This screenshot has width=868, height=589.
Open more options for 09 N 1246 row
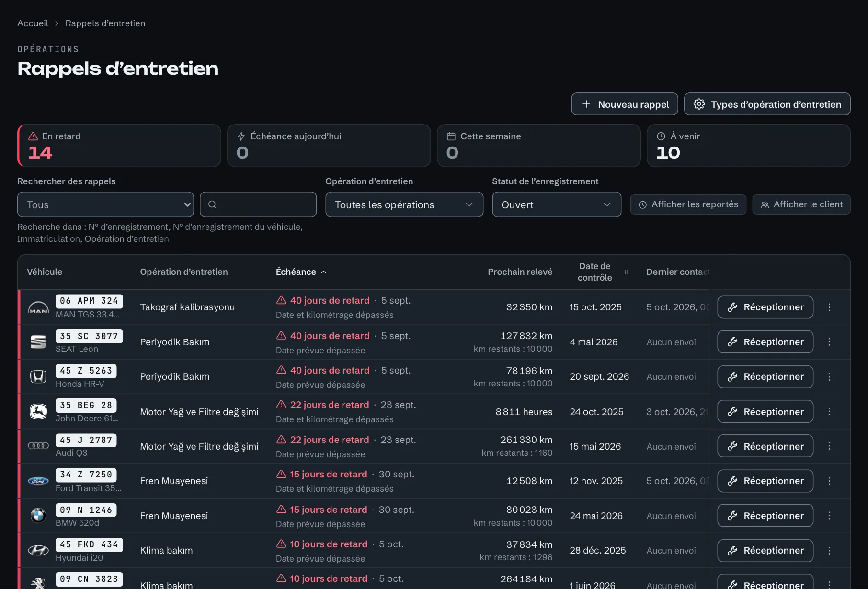(x=829, y=516)
